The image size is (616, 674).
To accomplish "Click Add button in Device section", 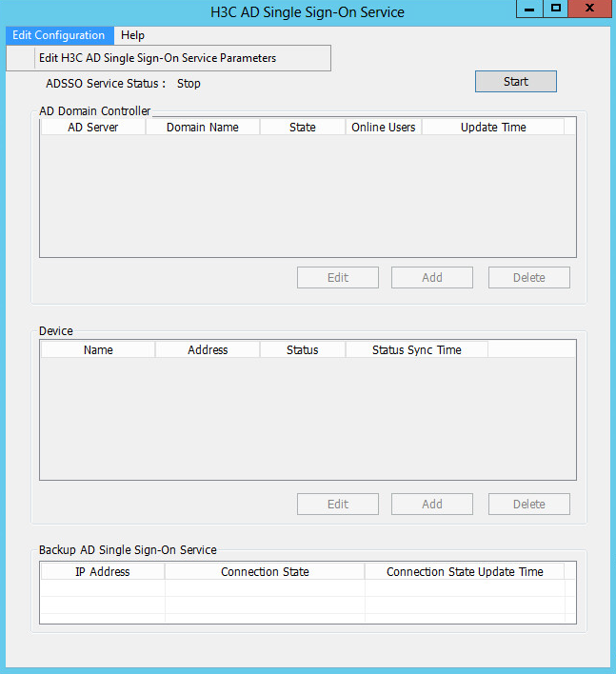I will tap(432, 505).
